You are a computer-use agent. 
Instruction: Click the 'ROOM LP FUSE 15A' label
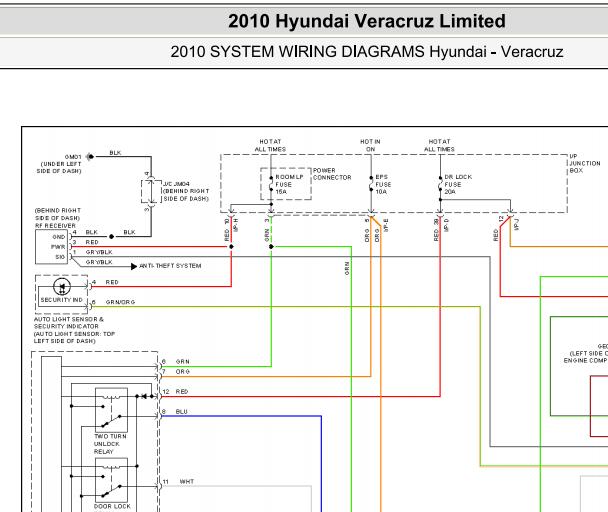289,184
